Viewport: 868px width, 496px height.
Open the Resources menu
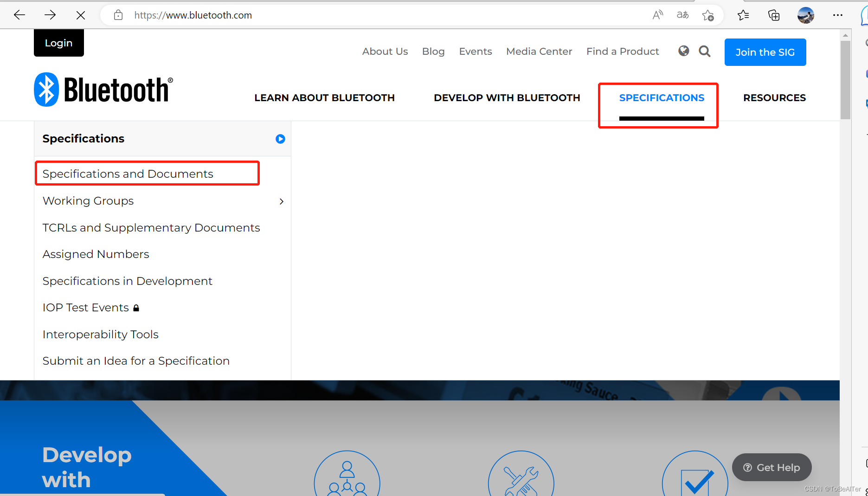pyautogui.click(x=774, y=98)
